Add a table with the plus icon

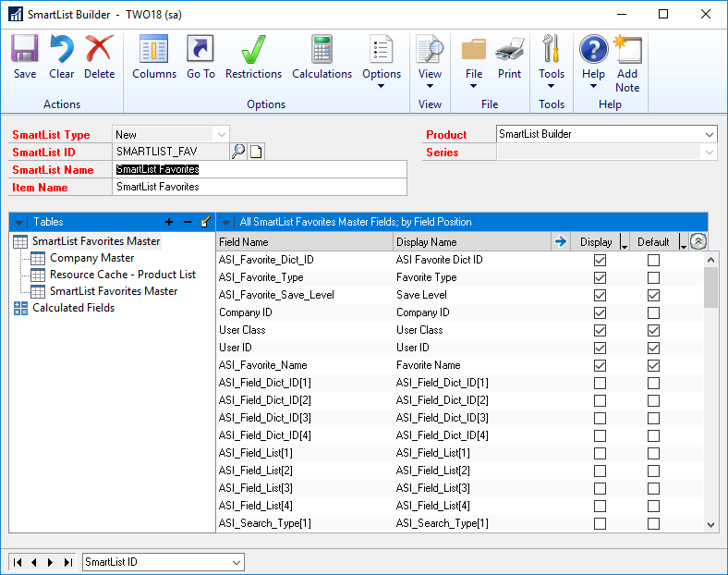point(169,222)
